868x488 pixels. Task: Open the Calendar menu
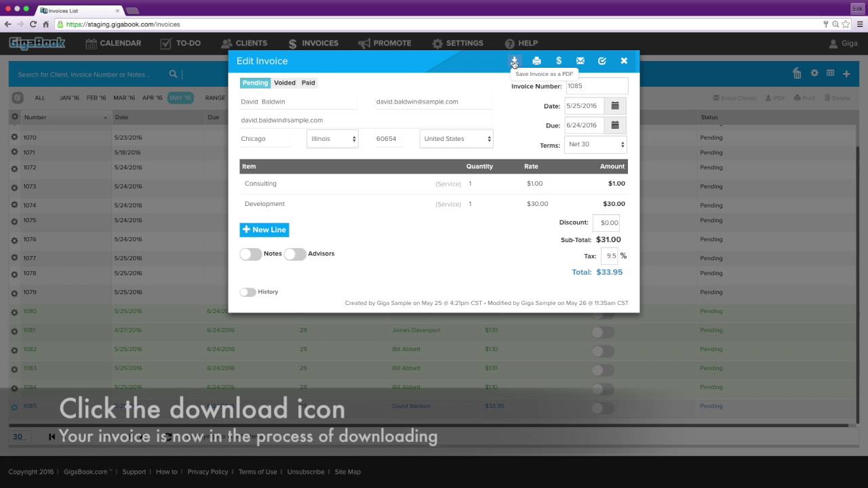113,43
